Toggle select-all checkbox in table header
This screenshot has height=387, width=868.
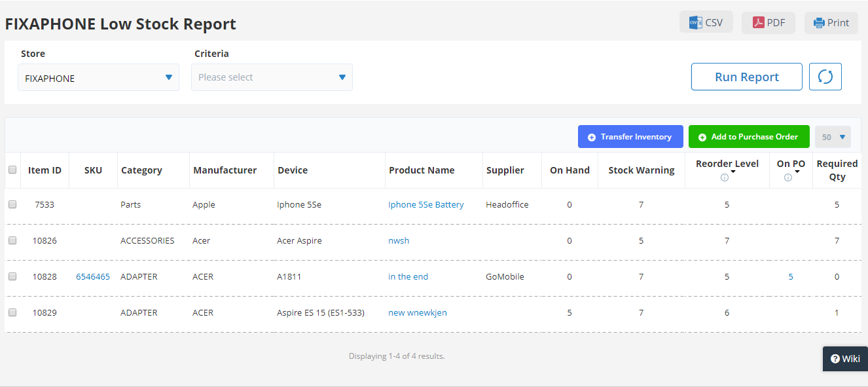click(12, 170)
